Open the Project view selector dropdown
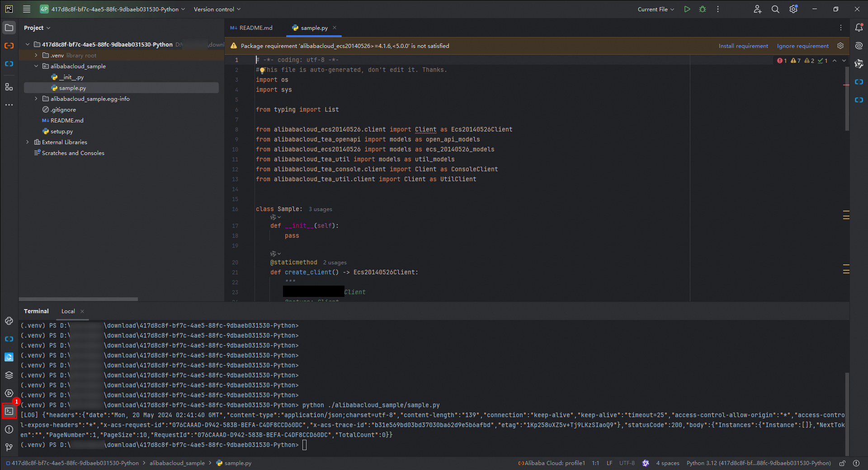 pos(37,28)
